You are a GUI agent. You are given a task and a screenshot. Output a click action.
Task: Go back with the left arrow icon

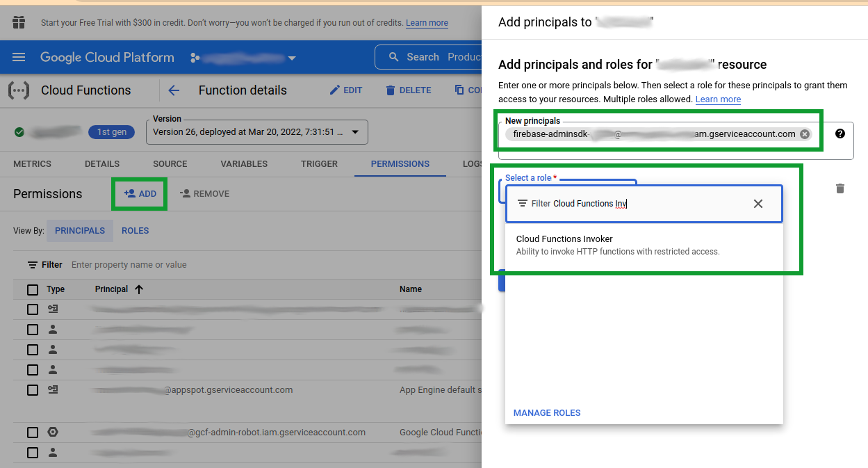(174, 90)
